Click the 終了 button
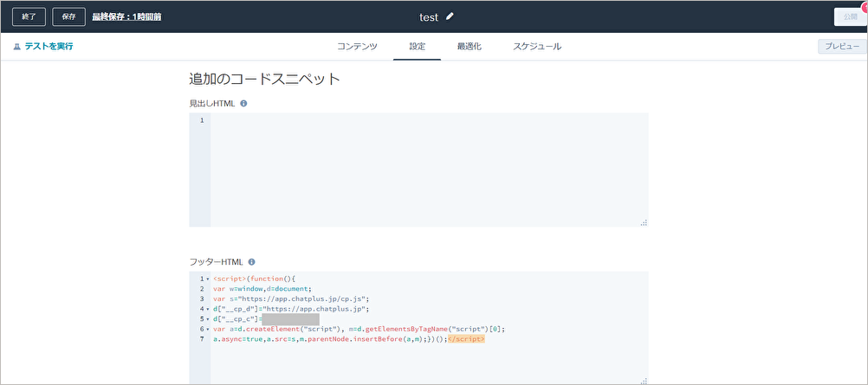Screen dimensions: 868x385 29,16
